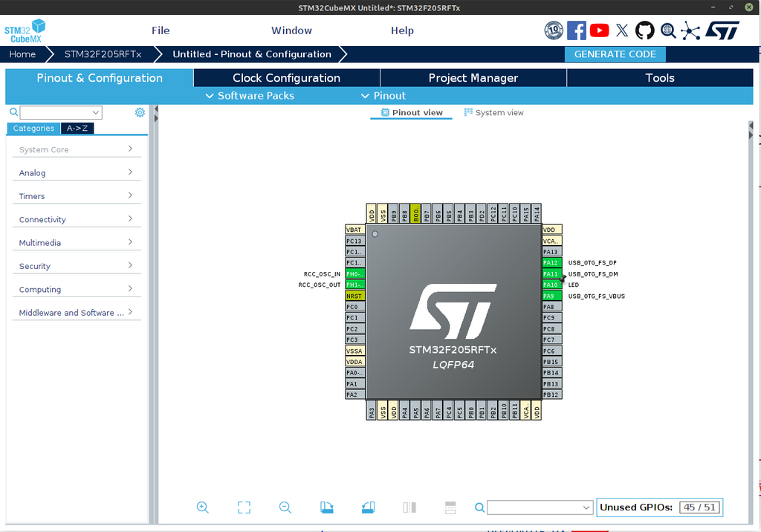Expand the Timers category
The height and width of the screenshot is (532, 761).
pyautogui.click(x=77, y=196)
